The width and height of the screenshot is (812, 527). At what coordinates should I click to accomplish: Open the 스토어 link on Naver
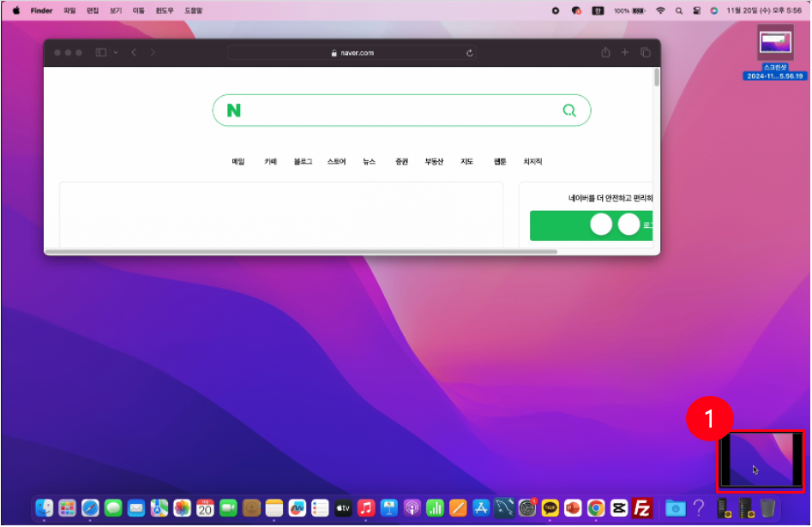point(336,161)
